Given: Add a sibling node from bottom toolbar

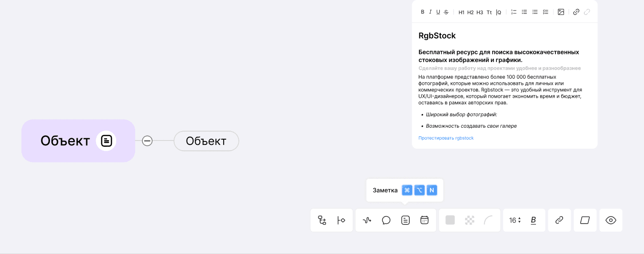Looking at the screenshot, I should [341, 220].
